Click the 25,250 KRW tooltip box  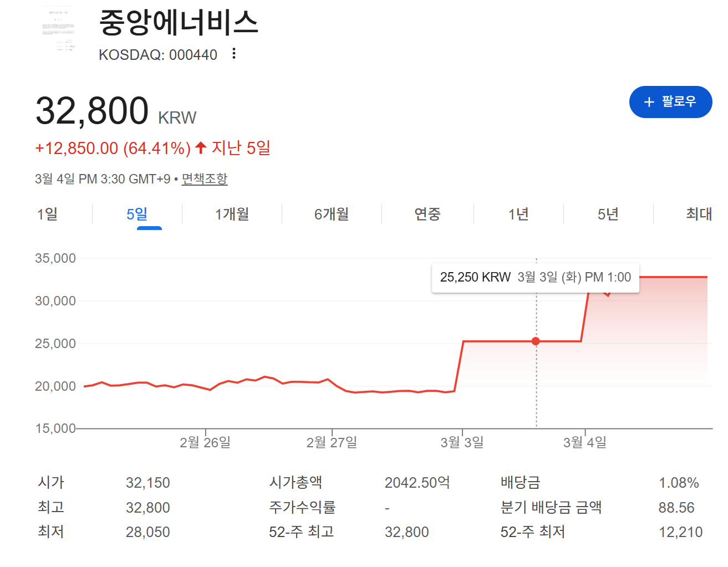pos(536,277)
